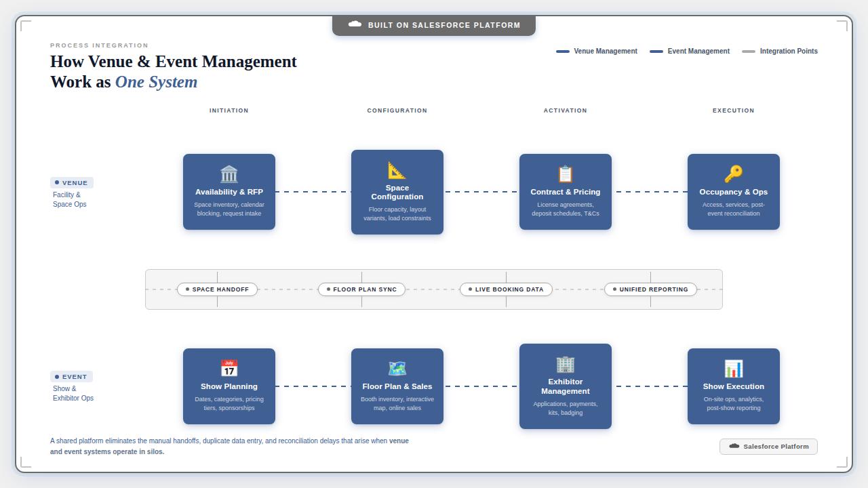Click the Activation phase heading
This screenshot has height=488, width=868.
click(x=566, y=110)
